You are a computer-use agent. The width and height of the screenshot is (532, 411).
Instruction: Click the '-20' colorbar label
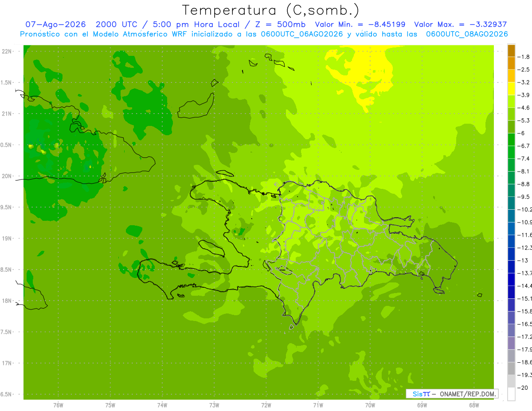(523, 388)
